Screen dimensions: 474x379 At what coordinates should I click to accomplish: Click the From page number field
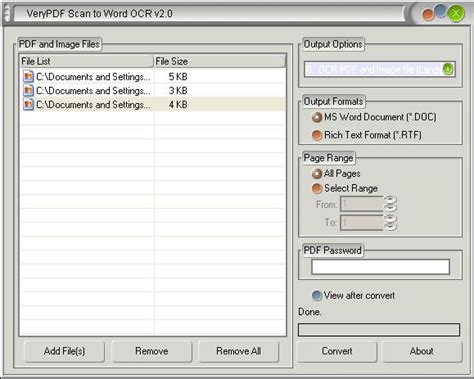[x=362, y=204]
